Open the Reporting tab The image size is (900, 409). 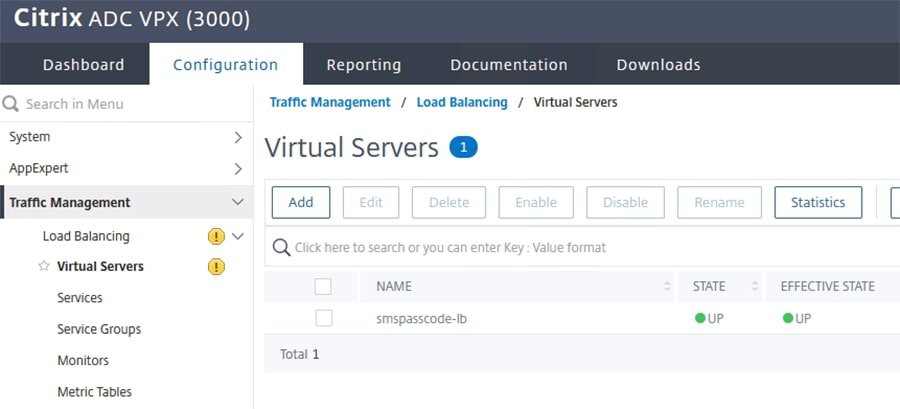(363, 65)
